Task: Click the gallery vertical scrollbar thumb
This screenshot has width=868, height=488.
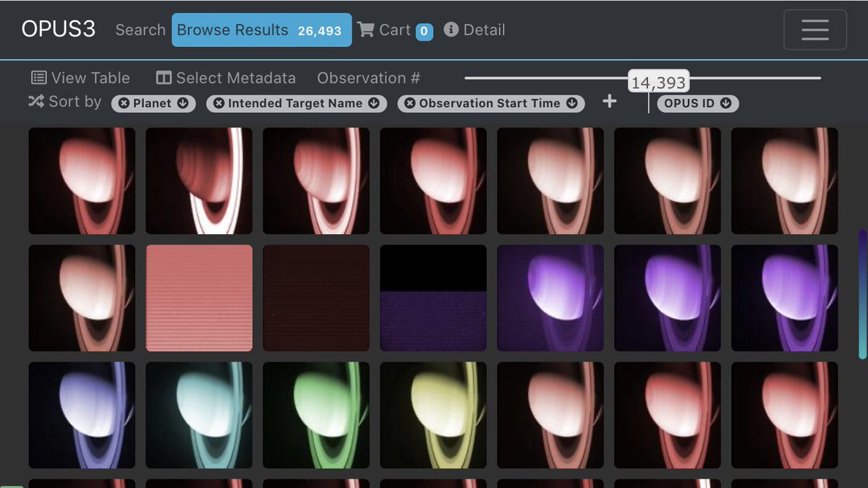Action: pyautogui.click(x=861, y=294)
